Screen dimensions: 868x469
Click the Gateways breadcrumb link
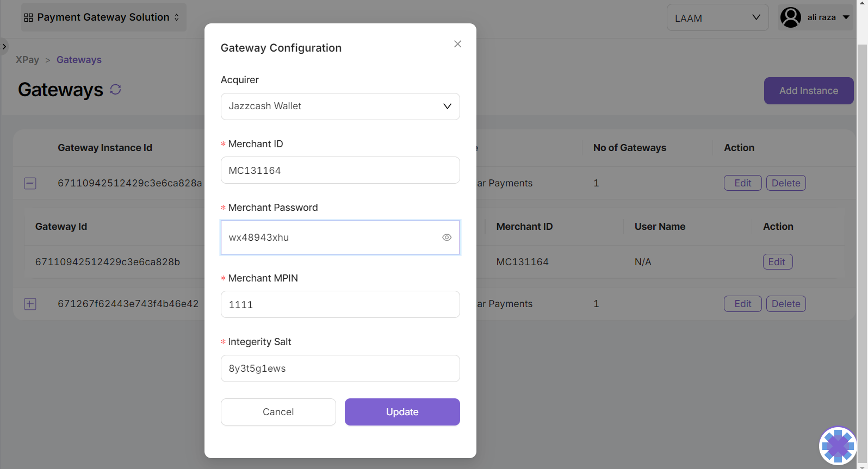tap(79, 60)
